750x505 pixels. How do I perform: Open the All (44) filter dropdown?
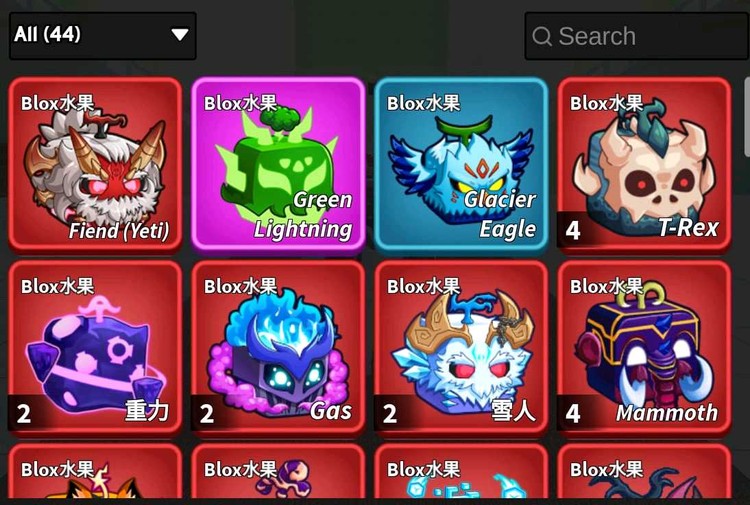tap(103, 36)
